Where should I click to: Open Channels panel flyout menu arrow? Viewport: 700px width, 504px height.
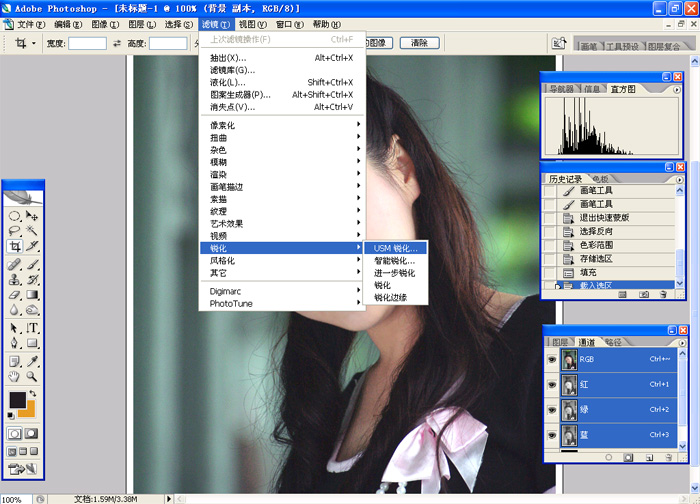tap(682, 343)
